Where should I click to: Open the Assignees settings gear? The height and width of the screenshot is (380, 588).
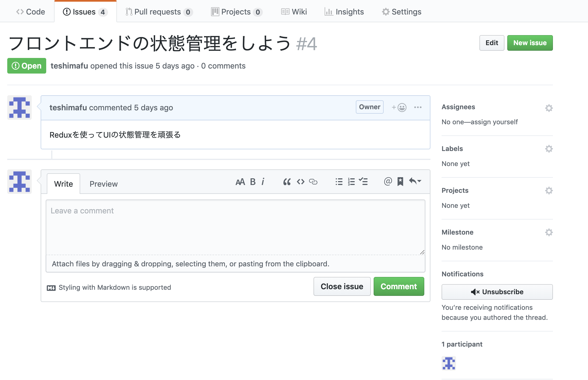pyautogui.click(x=549, y=108)
